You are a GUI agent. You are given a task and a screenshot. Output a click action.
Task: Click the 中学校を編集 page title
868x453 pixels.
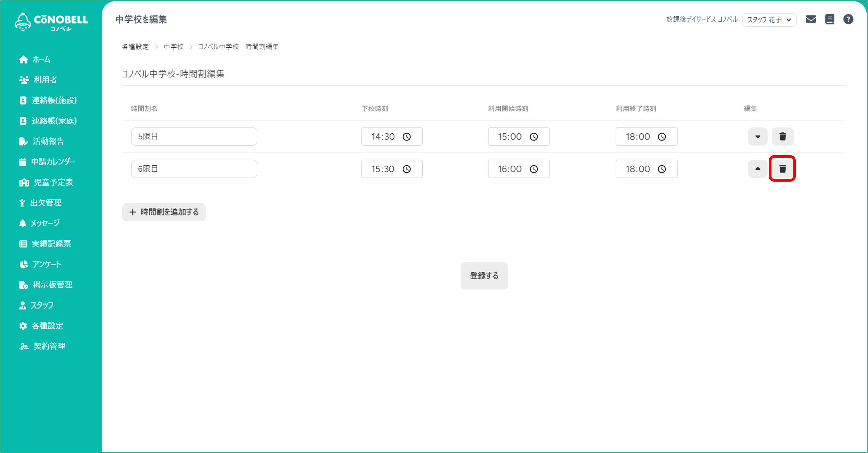141,19
